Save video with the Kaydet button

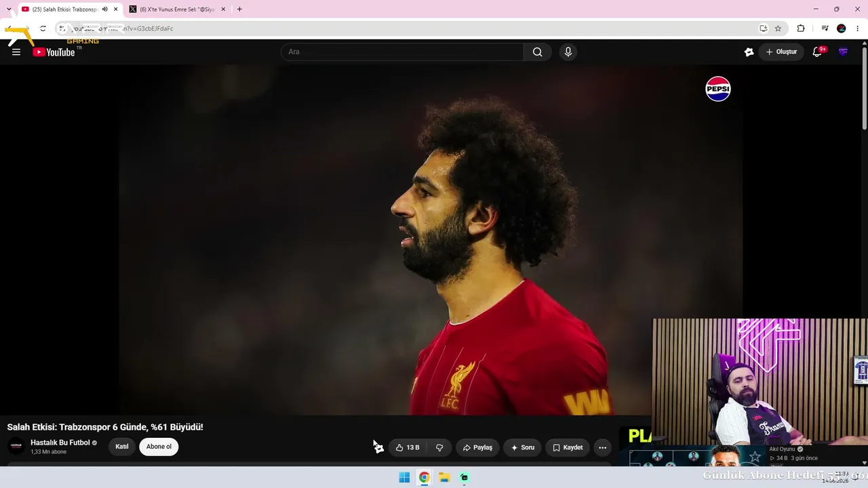point(568,447)
